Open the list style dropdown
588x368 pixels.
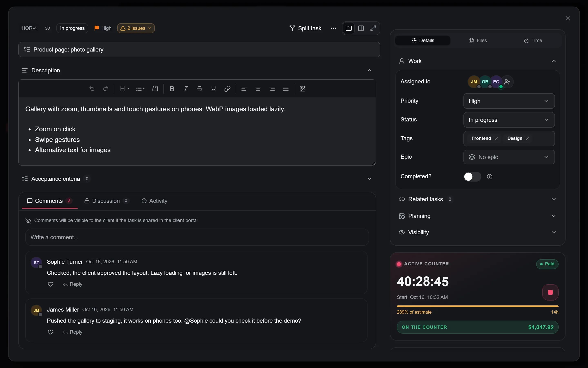tap(140, 89)
